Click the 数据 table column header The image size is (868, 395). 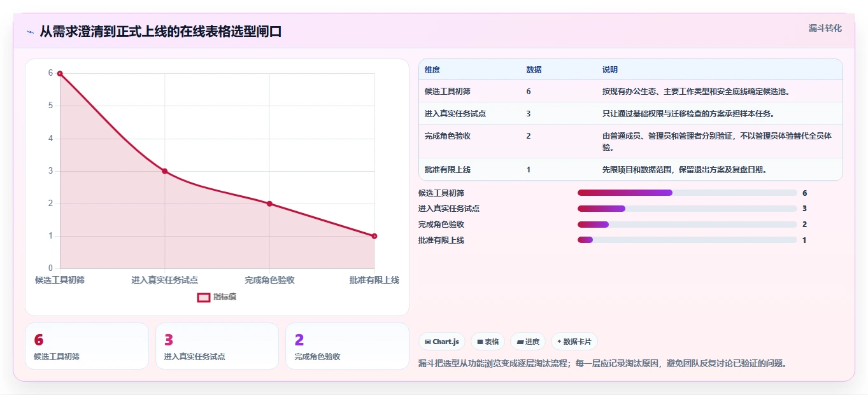tap(534, 70)
